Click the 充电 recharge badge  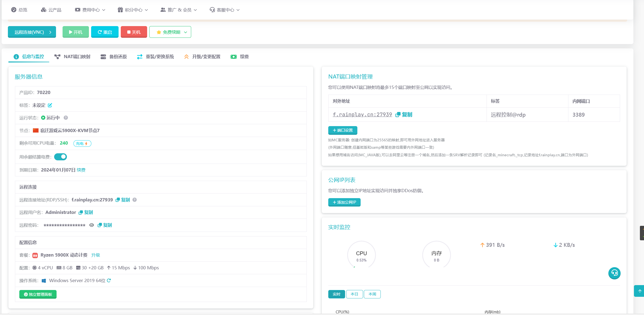pos(82,144)
